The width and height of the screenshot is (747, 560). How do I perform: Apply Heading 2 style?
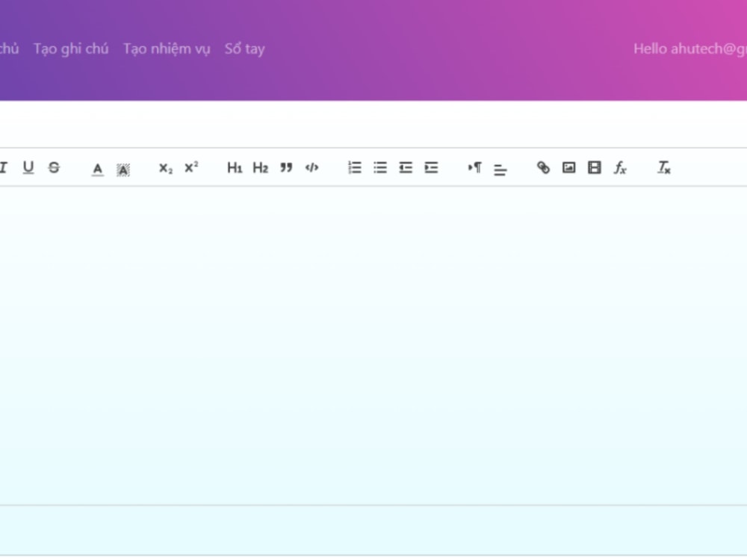point(260,167)
